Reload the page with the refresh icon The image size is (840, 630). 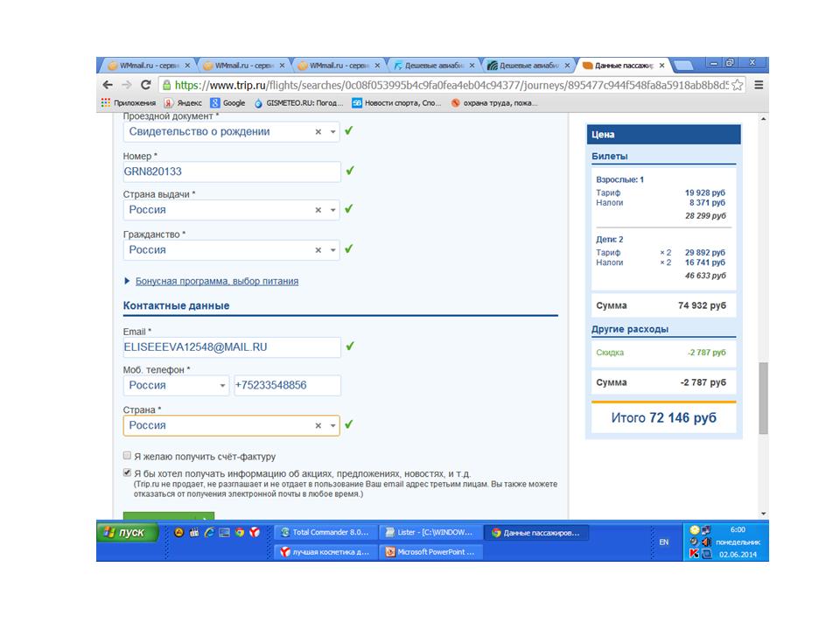pos(146,85)
